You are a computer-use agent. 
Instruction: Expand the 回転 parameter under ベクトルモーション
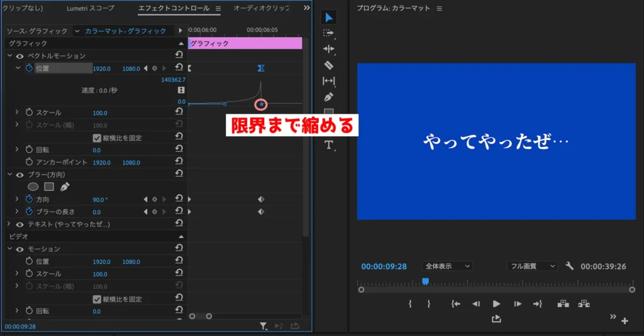coord(17,149)
